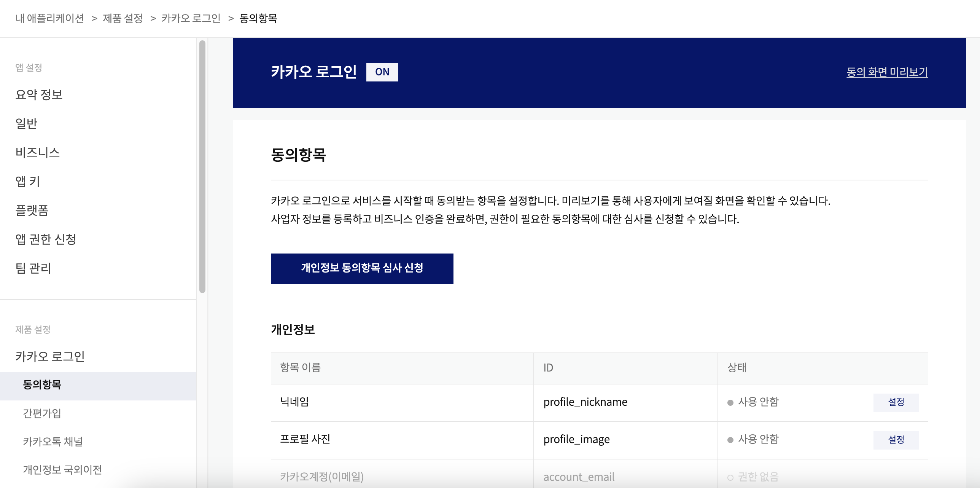980x488 pixels.
Task: Select 플랫폼 from sidebar menu
Action: pos(32,210)
